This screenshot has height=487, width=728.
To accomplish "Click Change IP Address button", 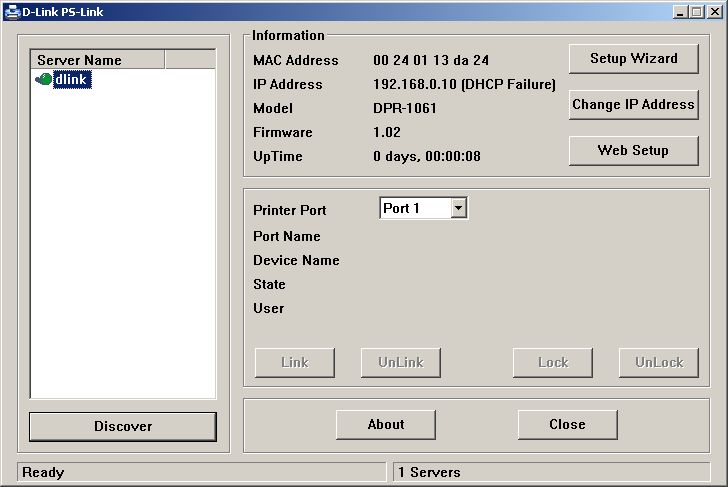I will (x=633, y=105).
